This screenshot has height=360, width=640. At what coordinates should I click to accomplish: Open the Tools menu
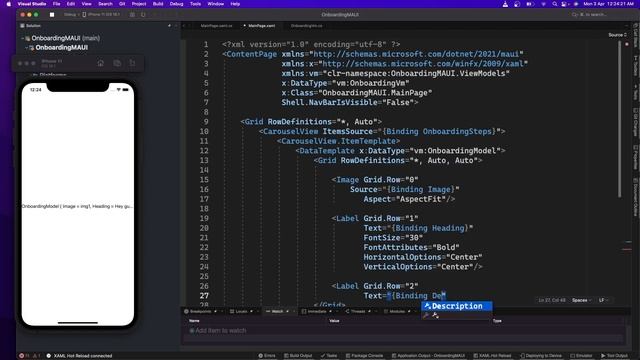coord(196,4)
